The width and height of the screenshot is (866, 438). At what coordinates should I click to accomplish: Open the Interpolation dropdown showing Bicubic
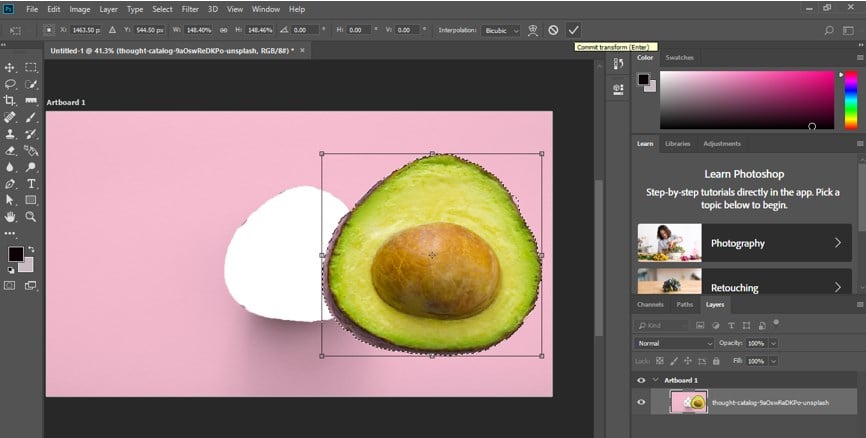(500, 30)
